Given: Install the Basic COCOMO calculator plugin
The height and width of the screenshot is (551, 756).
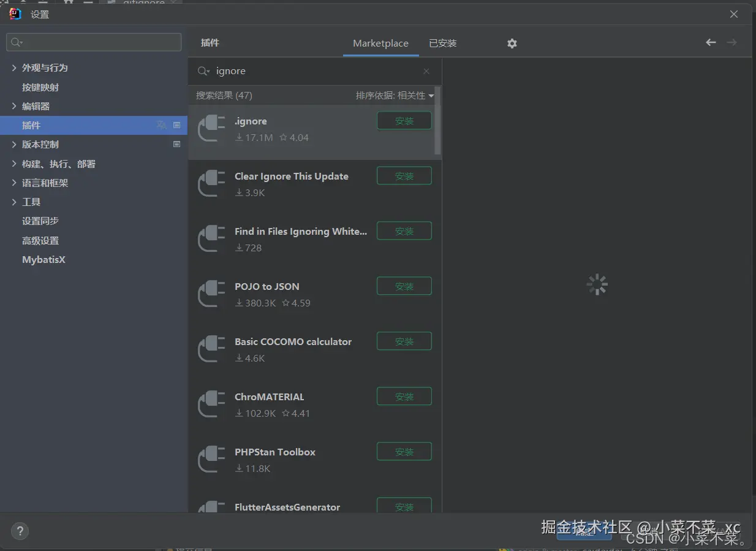Looking at the screenshot, I should [404, 341].
